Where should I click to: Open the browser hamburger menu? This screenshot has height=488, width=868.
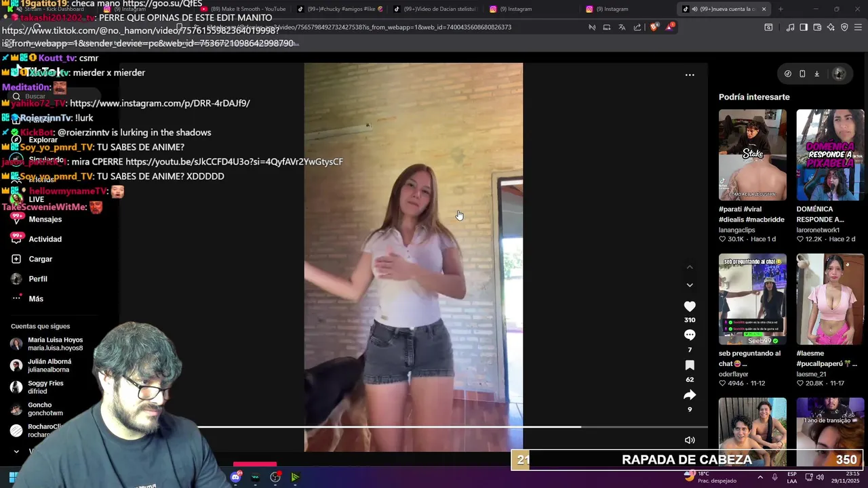859,27
